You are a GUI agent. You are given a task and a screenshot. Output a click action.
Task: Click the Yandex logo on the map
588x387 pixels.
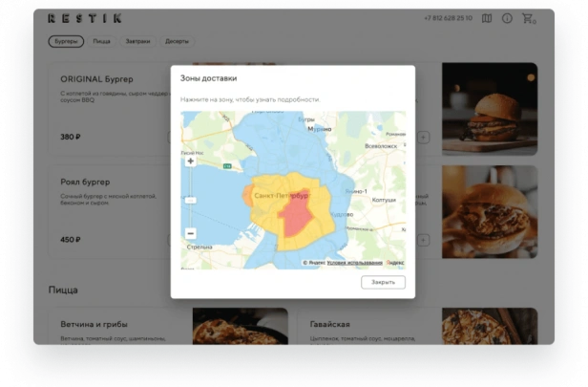point(394,262)
